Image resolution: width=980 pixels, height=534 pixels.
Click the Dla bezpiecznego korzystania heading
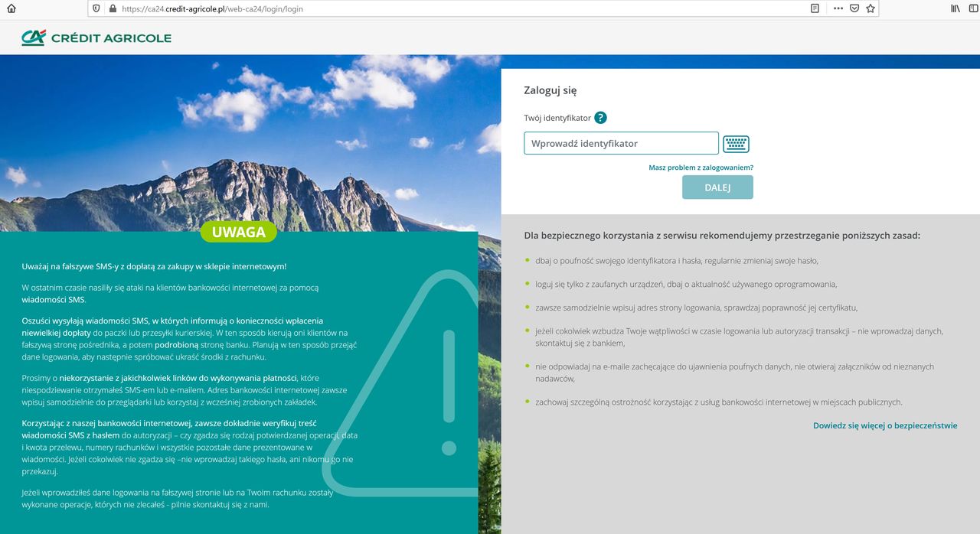pyautogui.click(x=722, y=236)
